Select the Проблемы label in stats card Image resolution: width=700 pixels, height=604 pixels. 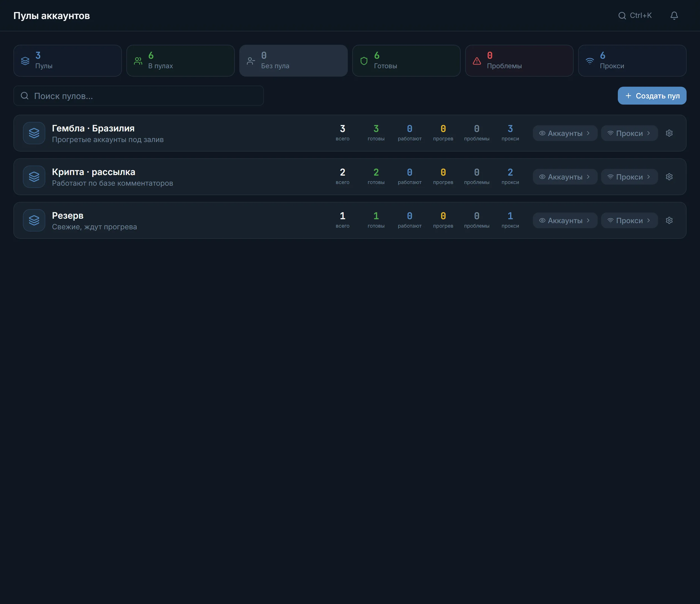click(x=504, y=66)
